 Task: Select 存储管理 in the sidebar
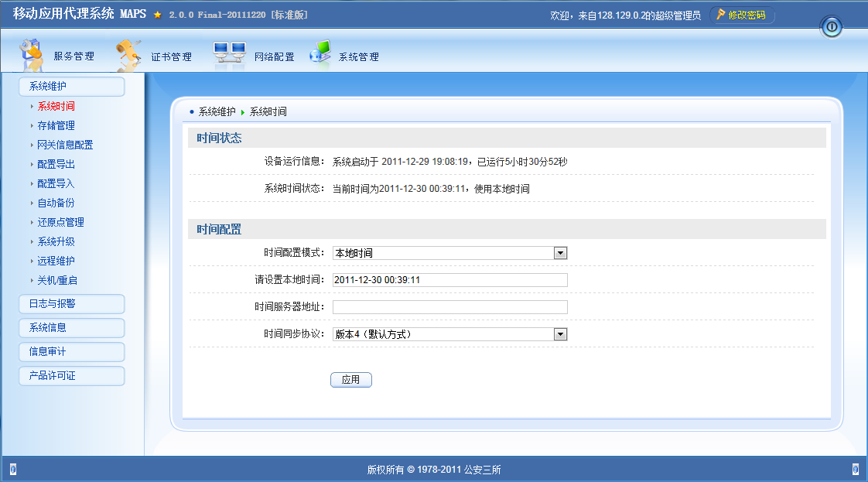(56, 125)
